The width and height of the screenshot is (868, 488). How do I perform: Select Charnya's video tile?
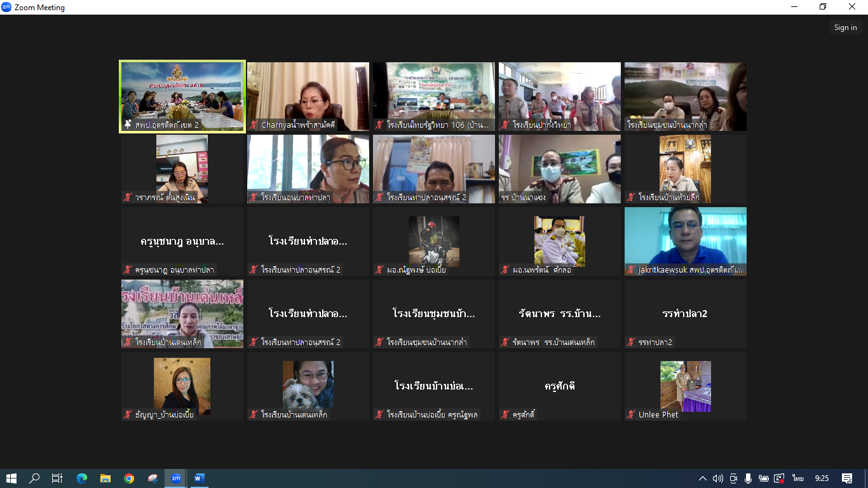click(308, 97)
